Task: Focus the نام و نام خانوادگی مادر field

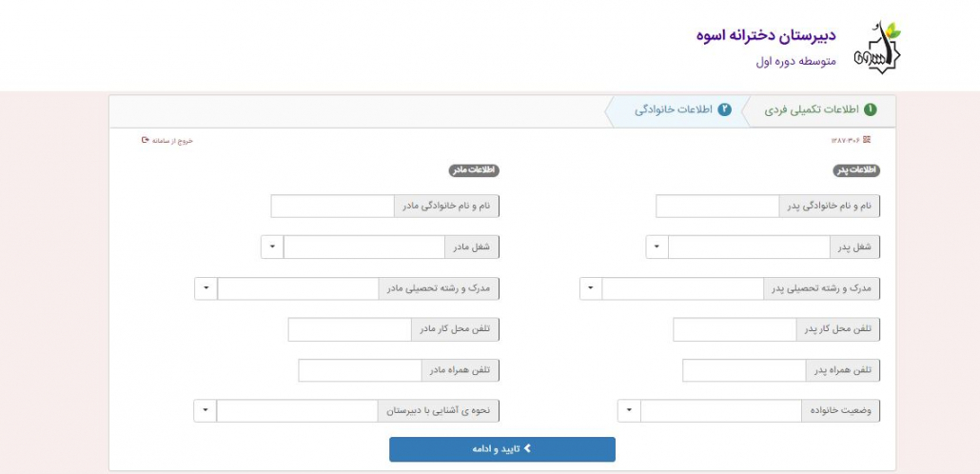Action: [332, 207]
